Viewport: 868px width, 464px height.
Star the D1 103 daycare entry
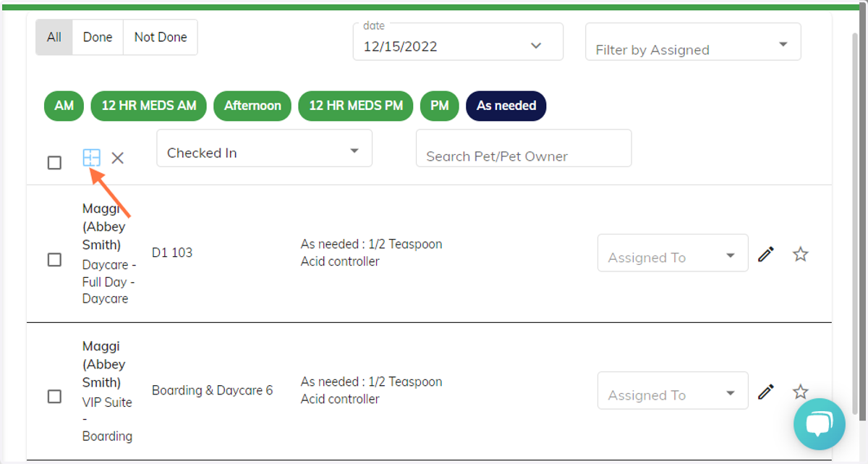point(800,254)
